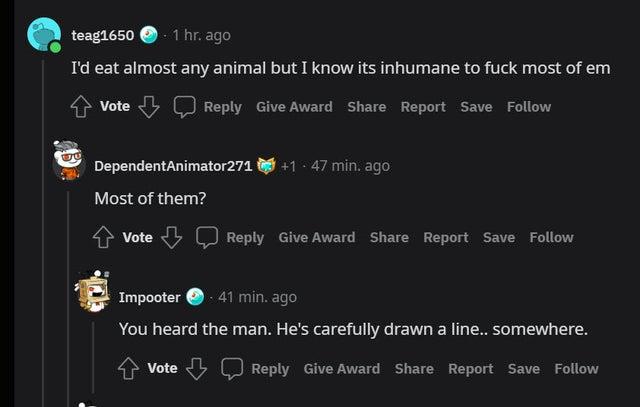Report Impooter's comment
640x407 pixels.
coord(470,368)
